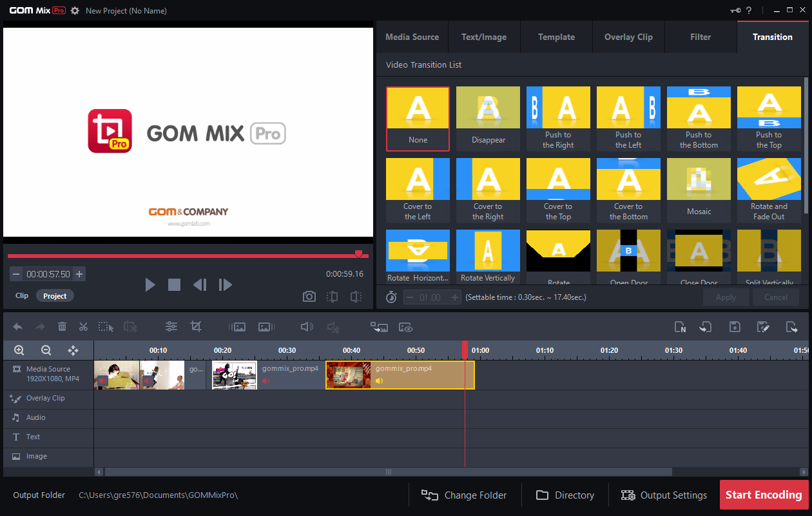
Task: Switch to the Filter tab
Action: point(700,37)
